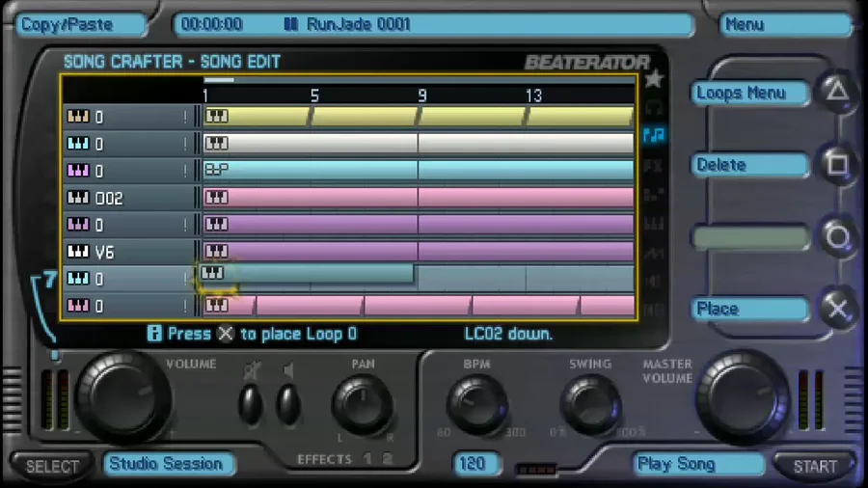Click the loop icon on the 002 pink clip
This screenshot has height=488, width=868.
click(216, 197)
